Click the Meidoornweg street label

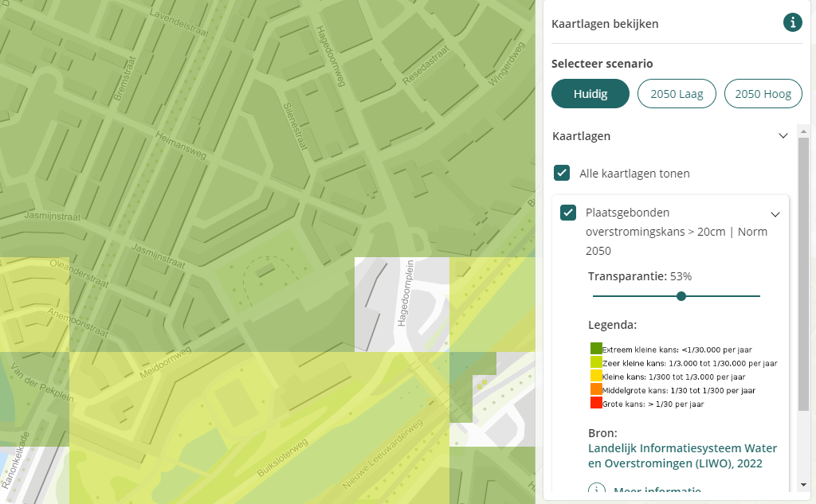pyautogui.click(x=165, y=362)
